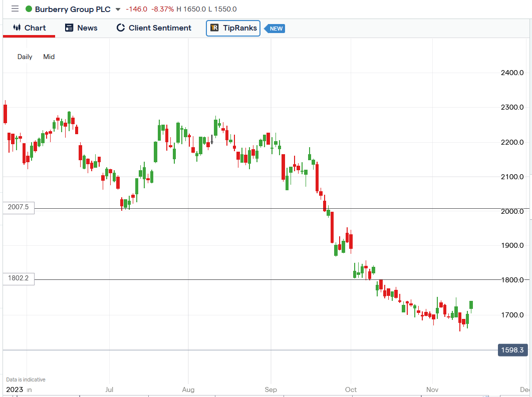This screenshot has height=397, width=532.
Task: Click the NEW badge next to TipRanks
Action: click(x=275, y=29)
